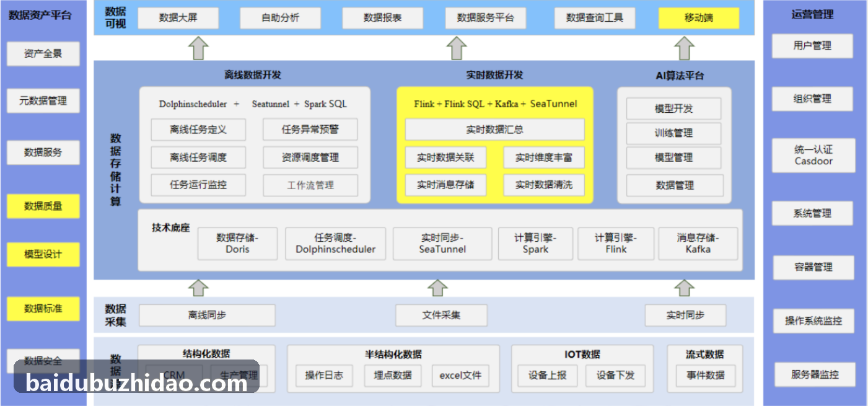
Task: Open the 离线任务调度 box
Action: pos(198,157)
